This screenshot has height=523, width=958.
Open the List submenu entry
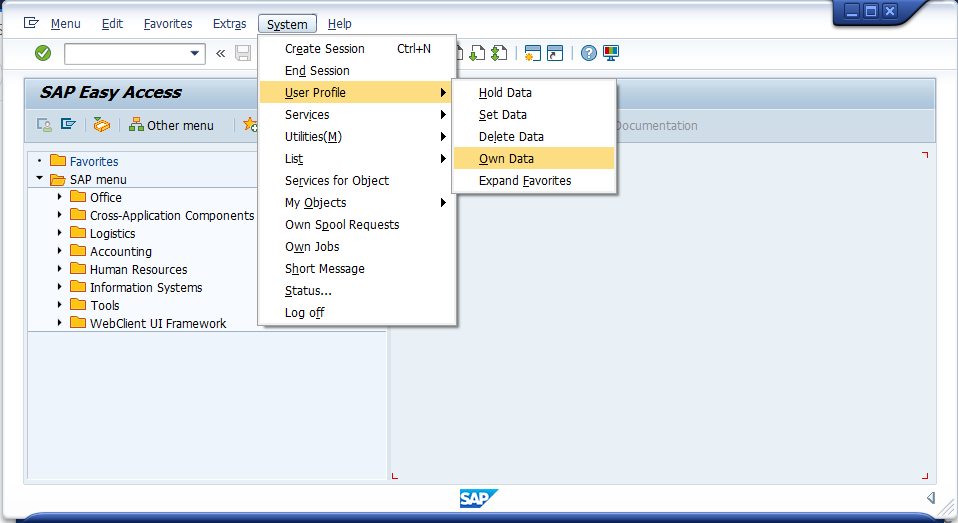357,159
